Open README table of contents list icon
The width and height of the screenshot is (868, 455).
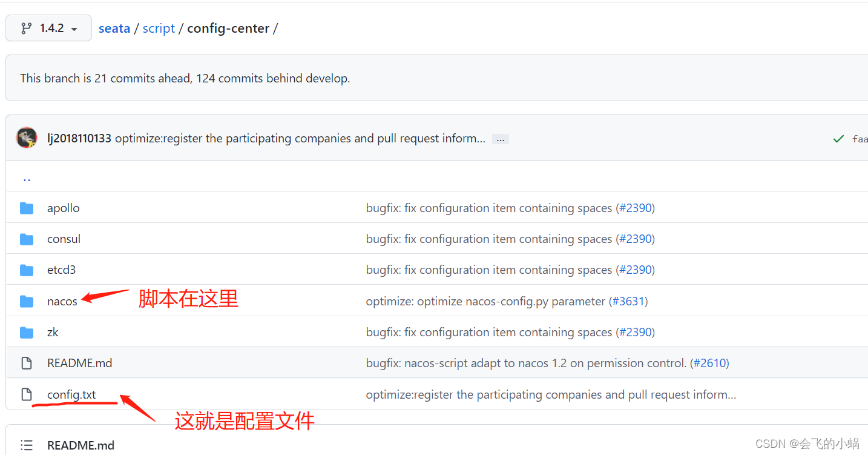coord(27,445)
